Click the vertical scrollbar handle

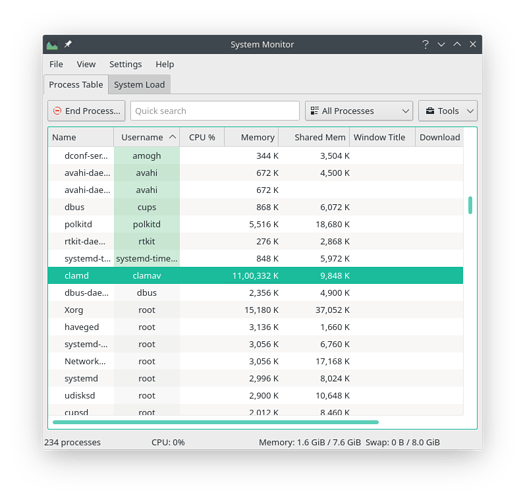point(470,205)
